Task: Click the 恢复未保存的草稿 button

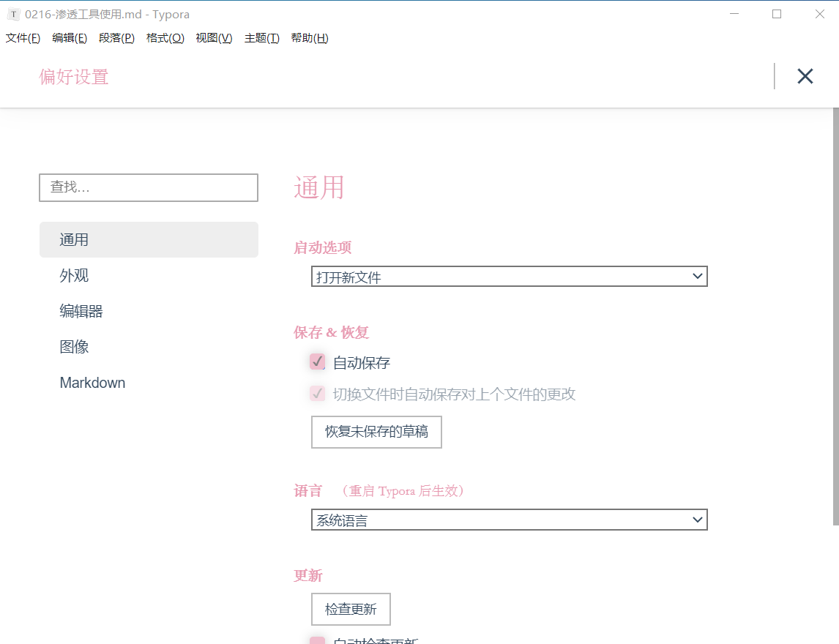Action: click(377, 432)
